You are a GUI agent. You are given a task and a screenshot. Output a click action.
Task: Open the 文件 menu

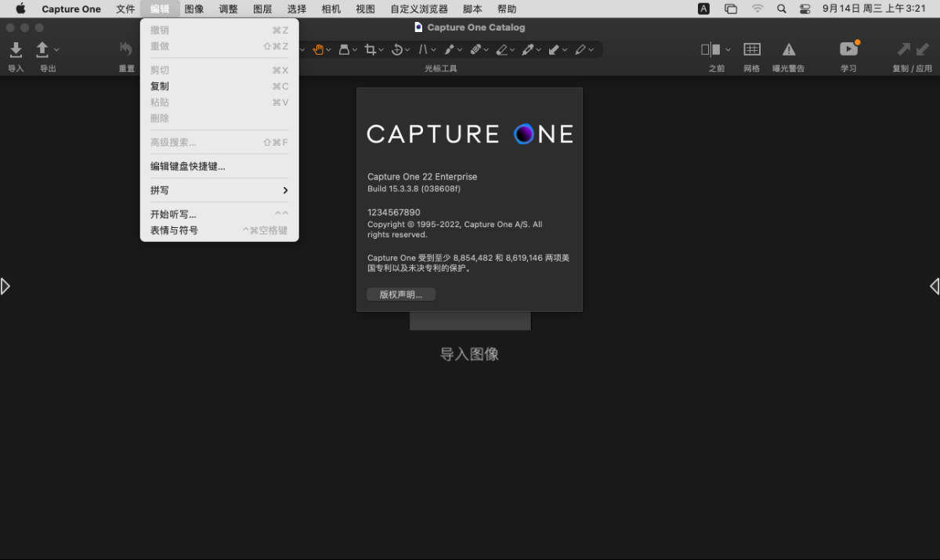click(125, 9)
